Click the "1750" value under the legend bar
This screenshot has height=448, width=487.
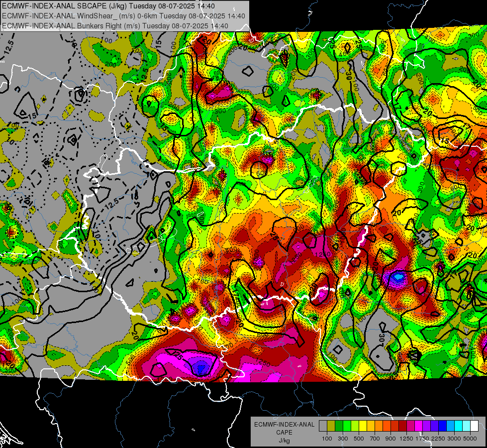click(x=422, y=439)
